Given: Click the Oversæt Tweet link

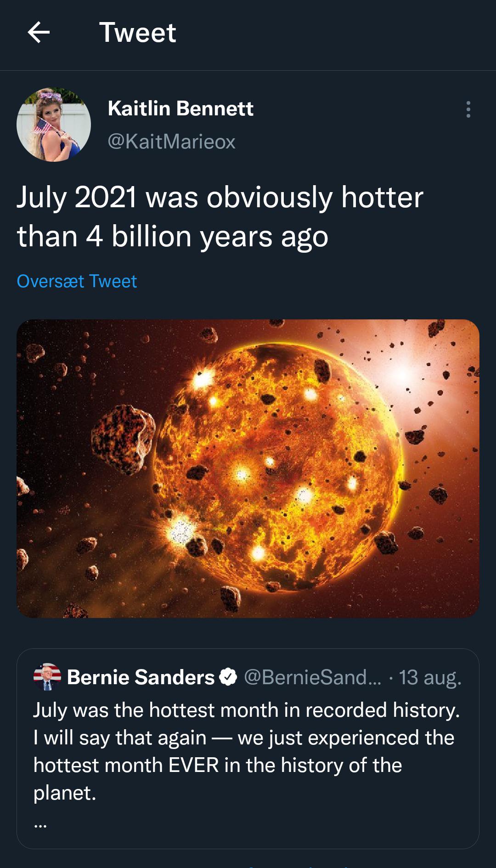Looking at the screenshot, I should [77, 281].
